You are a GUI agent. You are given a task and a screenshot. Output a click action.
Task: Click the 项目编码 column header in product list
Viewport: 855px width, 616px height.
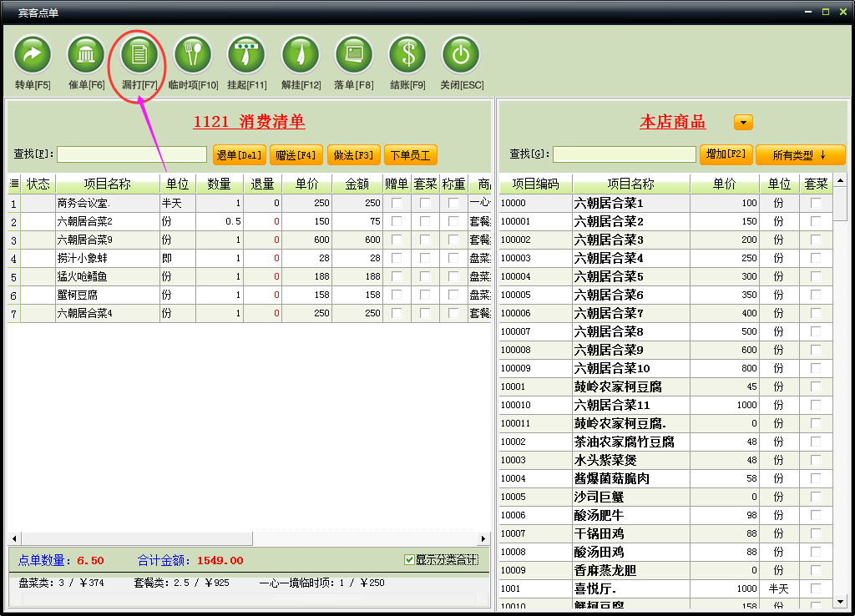pos(536,184)
